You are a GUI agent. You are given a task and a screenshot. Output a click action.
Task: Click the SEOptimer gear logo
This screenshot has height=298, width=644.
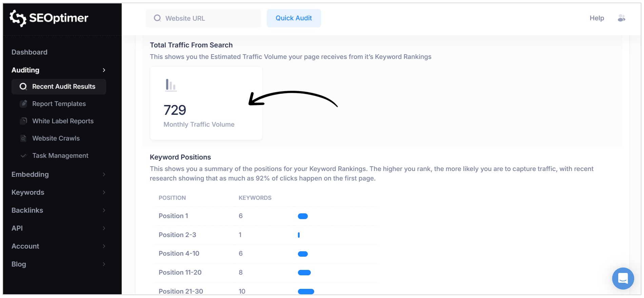pos(18,18)
